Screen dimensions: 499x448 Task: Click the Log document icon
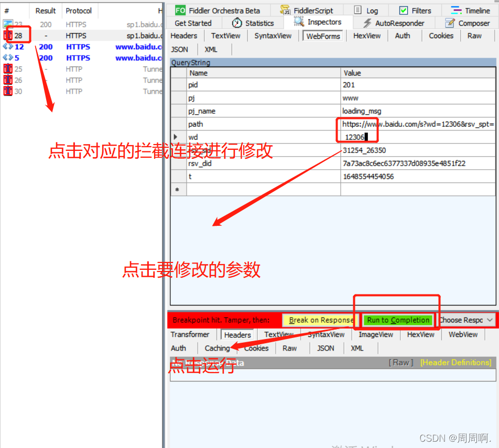358,10
